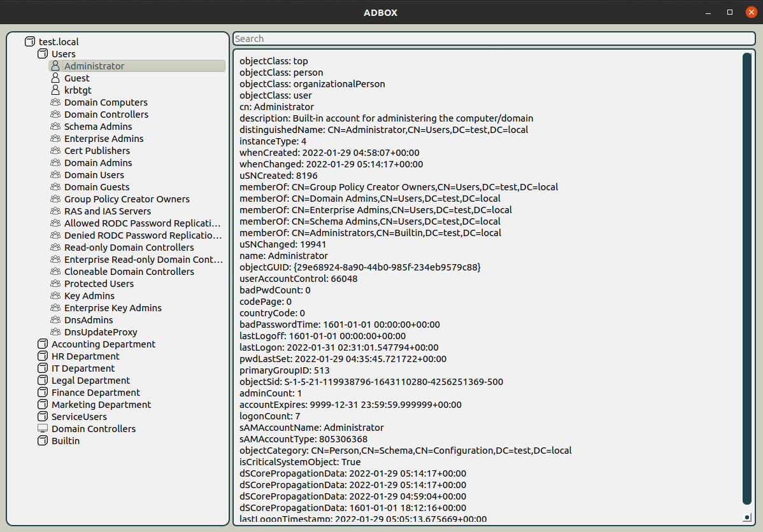
Task: Select the test.local root node
Action: point(59,42)
